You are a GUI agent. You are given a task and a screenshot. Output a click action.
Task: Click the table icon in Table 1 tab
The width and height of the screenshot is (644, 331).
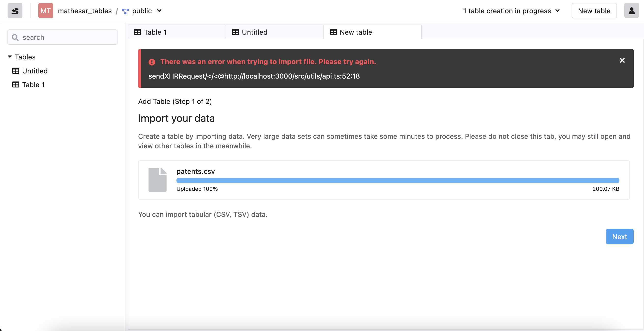[x=138, y=32]
